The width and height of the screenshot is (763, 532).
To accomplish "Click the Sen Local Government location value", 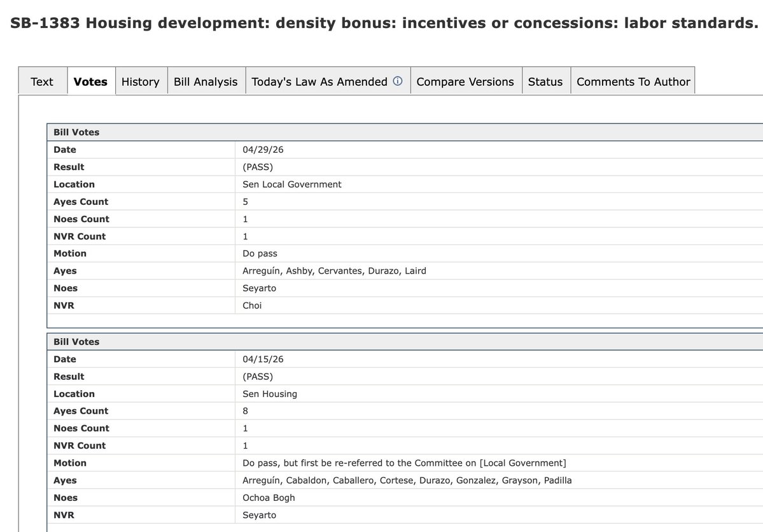I will pos(292,185).
